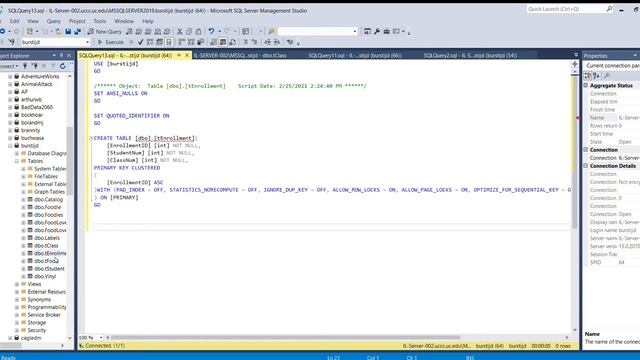Click the Display Estimated Execution Plan icon
This screenshot has height=360, width=640.
click(150, 42)
